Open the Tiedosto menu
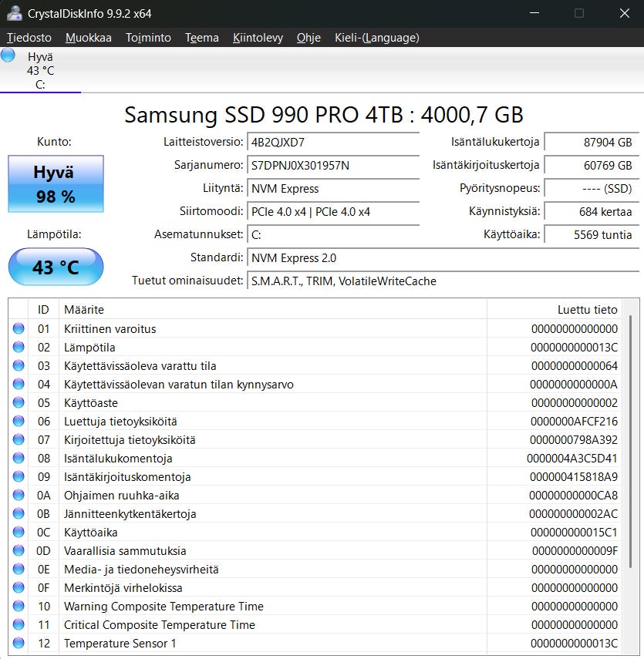 tap(29, 38)
